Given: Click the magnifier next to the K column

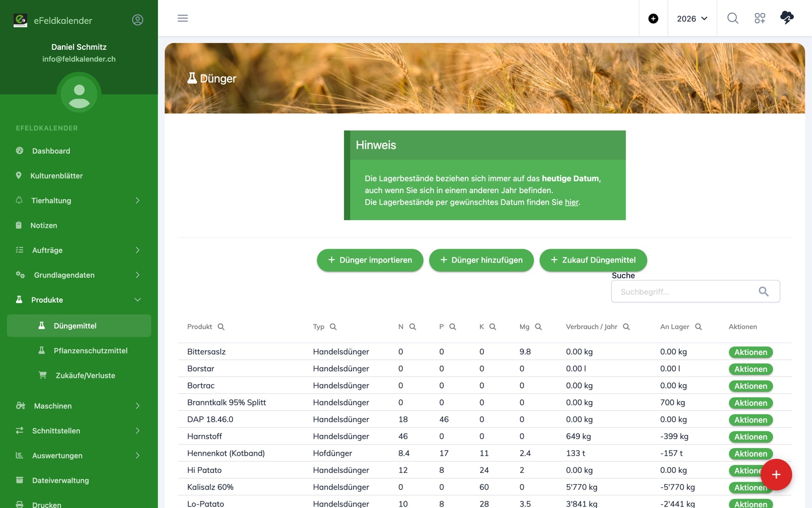Looking at the screenshot, I should (x=493, y=327).
